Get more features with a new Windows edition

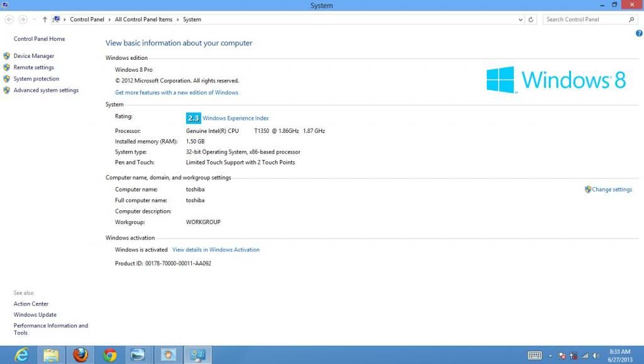tap(177, 93)
